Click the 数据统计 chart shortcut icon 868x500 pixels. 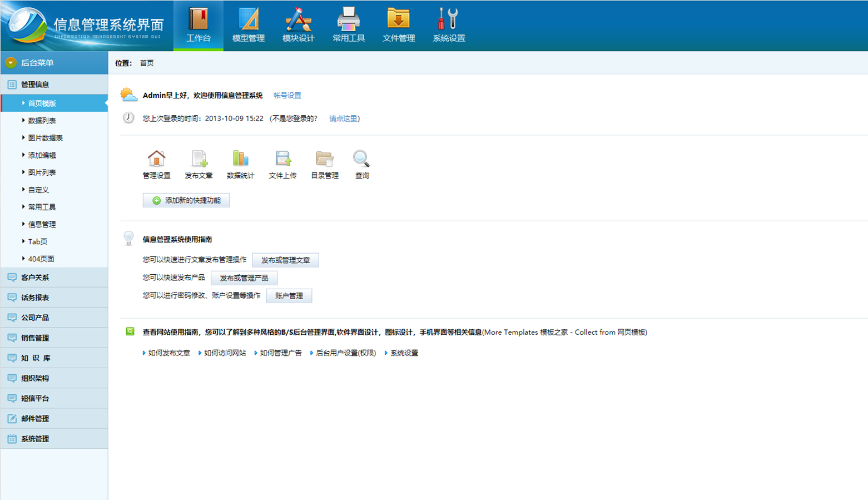(240, 159)
